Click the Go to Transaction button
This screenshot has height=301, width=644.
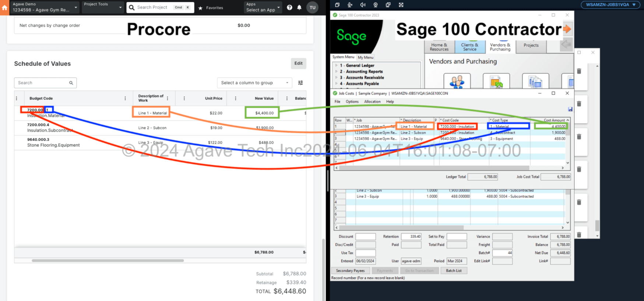419,270
